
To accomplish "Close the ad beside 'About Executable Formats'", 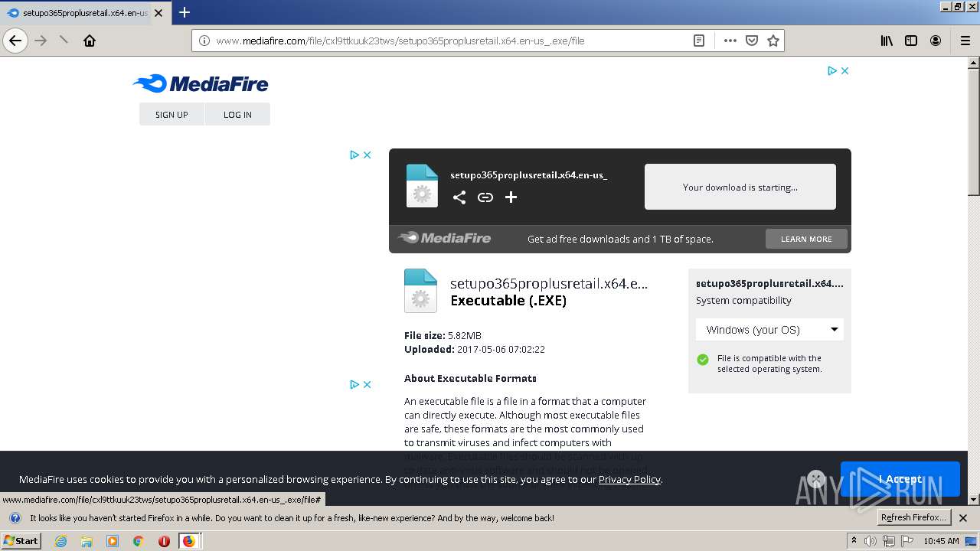I will click(x=367, y=384).
